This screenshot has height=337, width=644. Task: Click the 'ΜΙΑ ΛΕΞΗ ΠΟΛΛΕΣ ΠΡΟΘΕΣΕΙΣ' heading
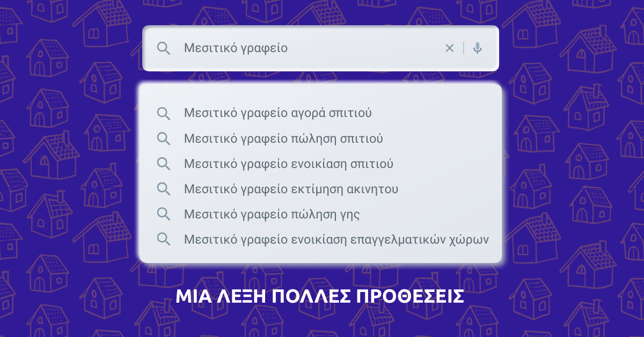tap(320, 296)
